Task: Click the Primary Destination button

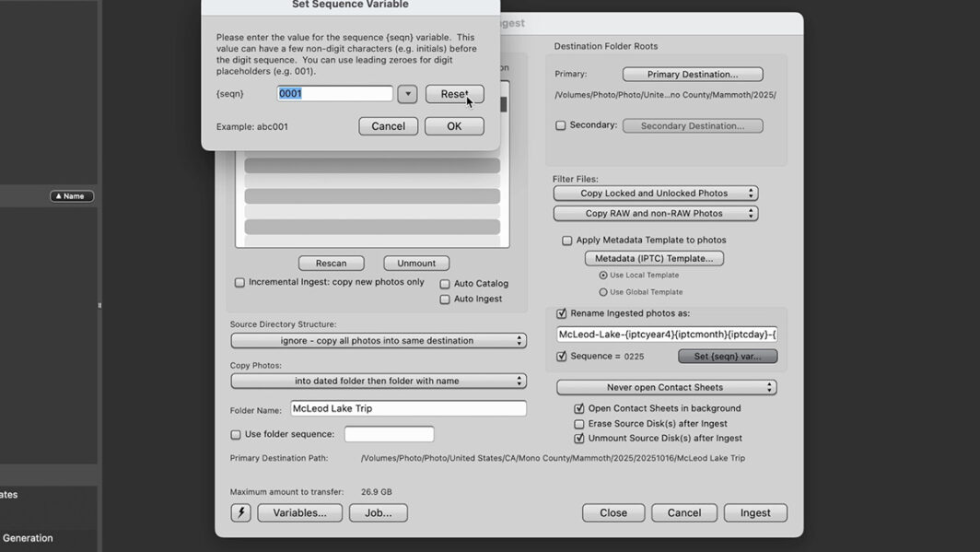Action: click(x=692, y=74)
